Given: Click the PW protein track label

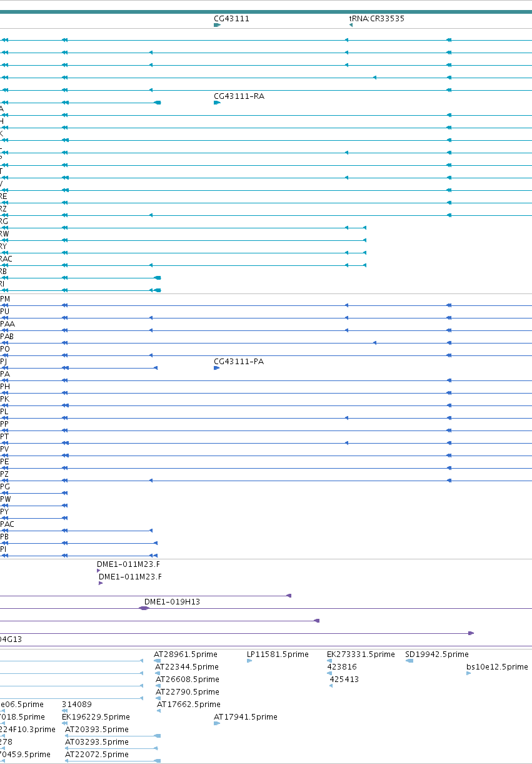Looking at the screenshot, I should pos(6,499).
